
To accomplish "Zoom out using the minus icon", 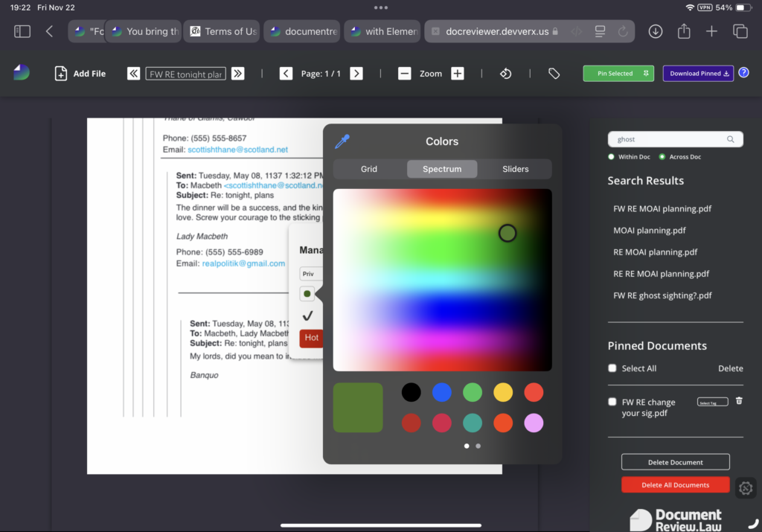I will click(404, 74).
